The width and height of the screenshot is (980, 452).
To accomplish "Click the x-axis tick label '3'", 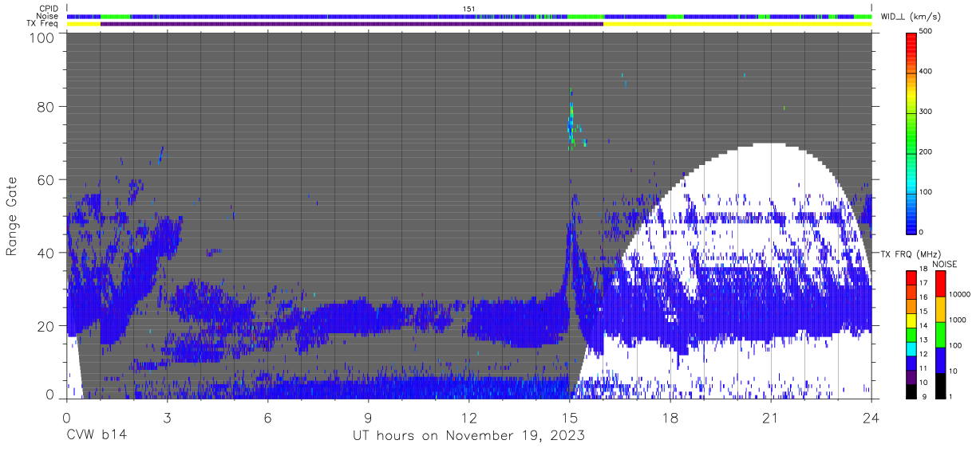I will [167, 418].
